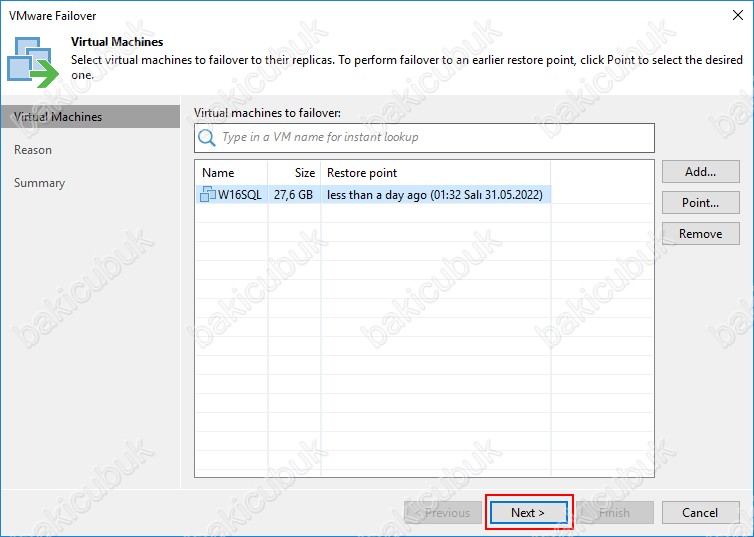Focus the VM name lookup field
This screenshot has height=537, width=754.
point(424,138)
